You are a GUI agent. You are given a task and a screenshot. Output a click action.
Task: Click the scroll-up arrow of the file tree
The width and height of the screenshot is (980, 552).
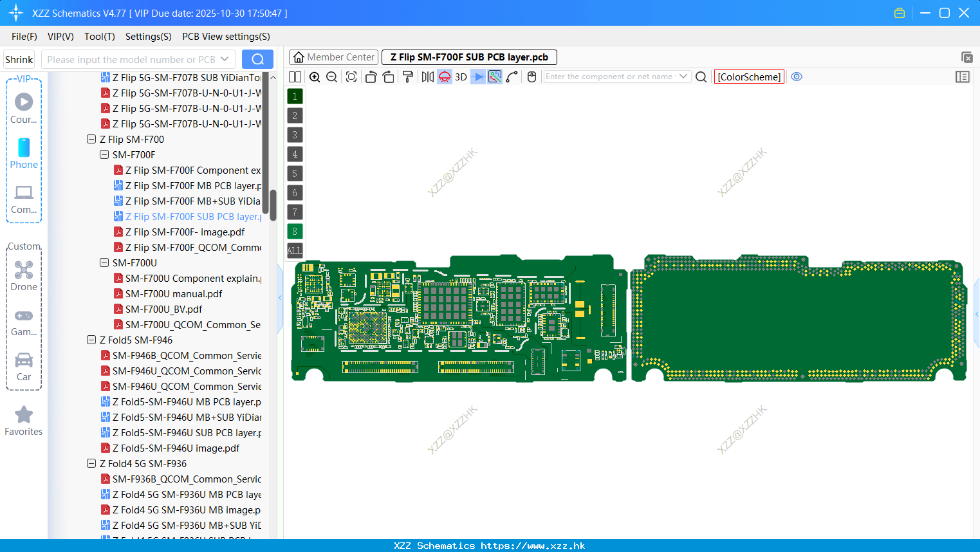(273, 77)
